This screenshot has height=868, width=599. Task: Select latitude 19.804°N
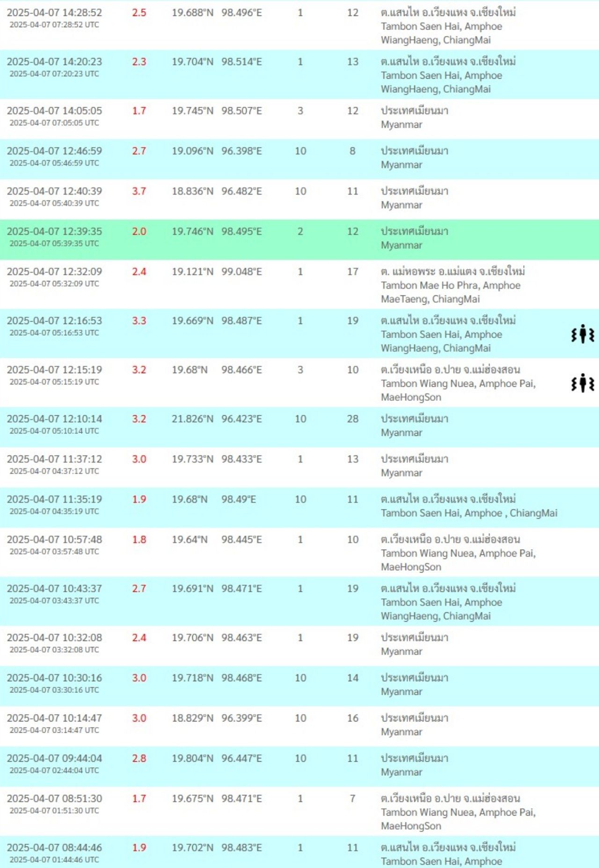pyautogui.click(x=192, y=759)
